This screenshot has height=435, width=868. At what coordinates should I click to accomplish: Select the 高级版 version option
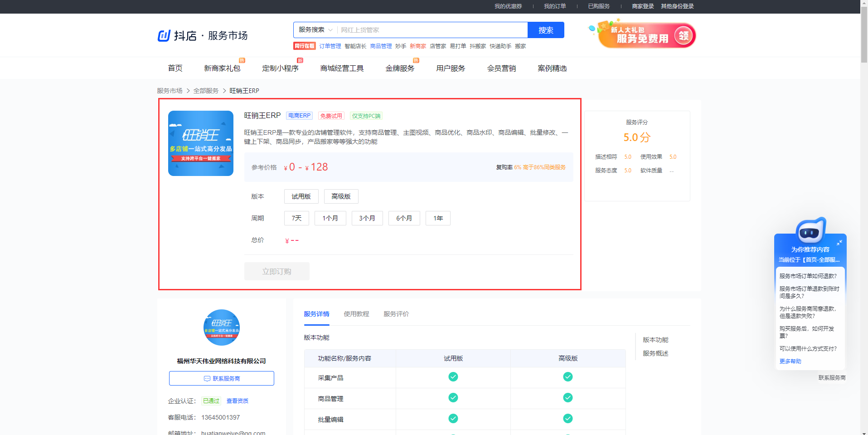[341, 196]
